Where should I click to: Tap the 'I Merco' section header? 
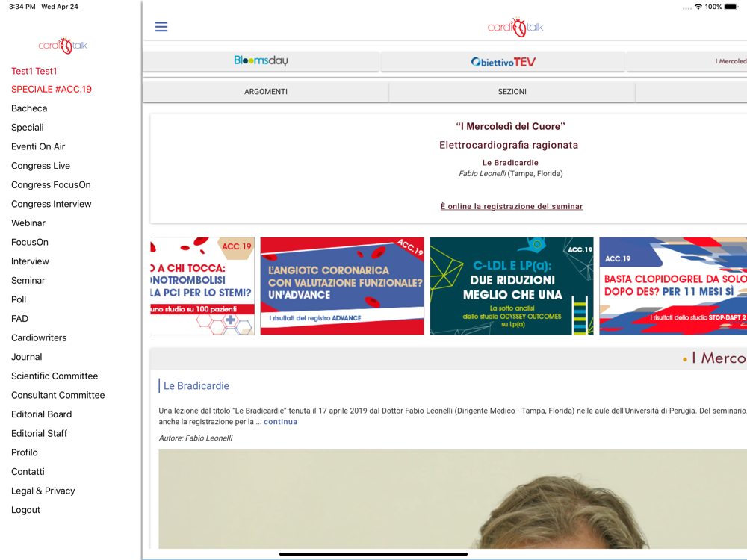(714, 358)
